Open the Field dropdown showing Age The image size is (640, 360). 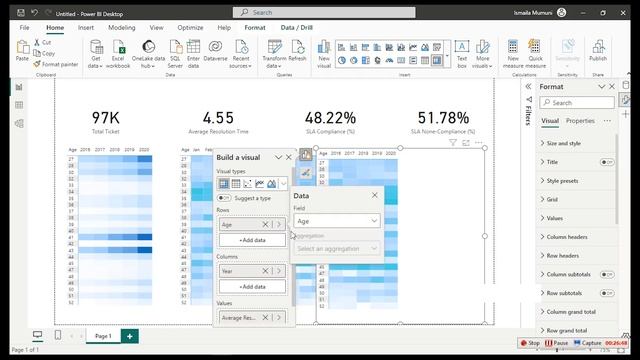point(337,221)
